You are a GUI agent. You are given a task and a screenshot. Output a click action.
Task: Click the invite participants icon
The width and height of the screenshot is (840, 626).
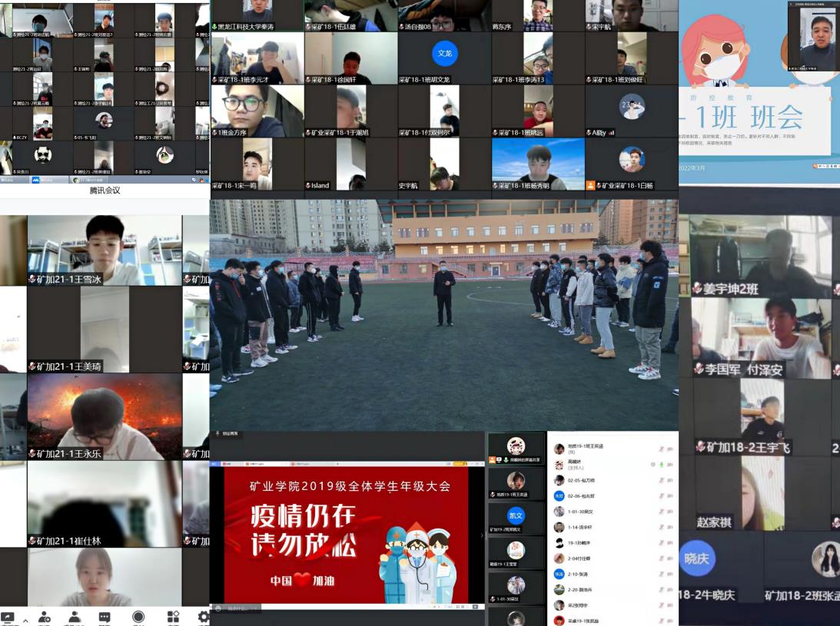(45, 617)
